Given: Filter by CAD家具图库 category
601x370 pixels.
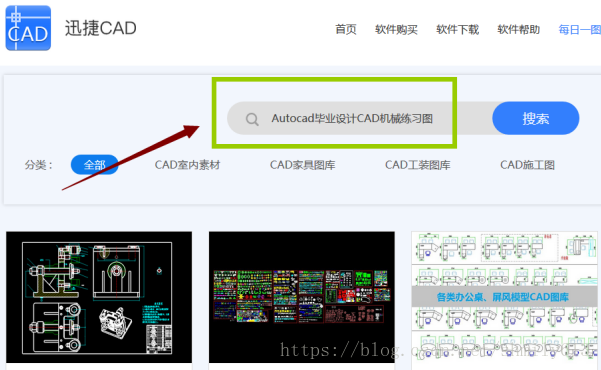Looking at the screenshot, I should tap(302, 165).
